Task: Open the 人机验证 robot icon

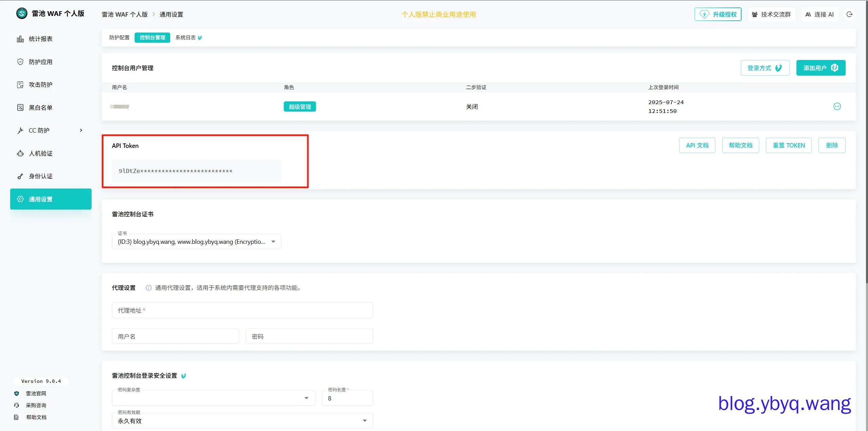Action: tap(20, 153)
